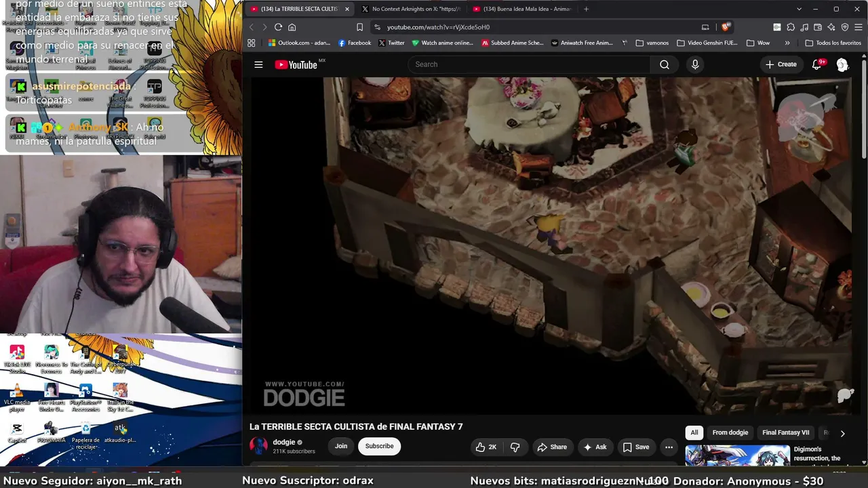Open Papelera de reciclaje on desktop
Screen dimensions: 868x488
[x=85, y=436]
